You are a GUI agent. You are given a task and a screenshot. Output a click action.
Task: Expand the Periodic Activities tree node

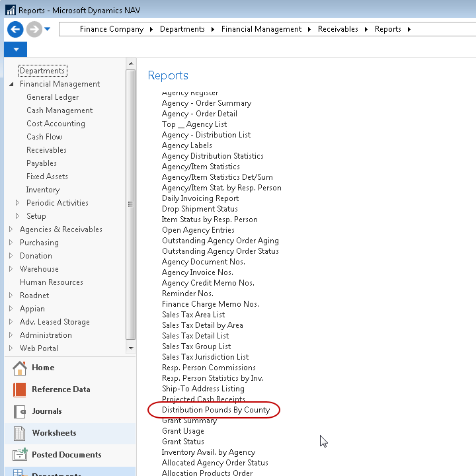pyautogui.click(x=18, y=203)
